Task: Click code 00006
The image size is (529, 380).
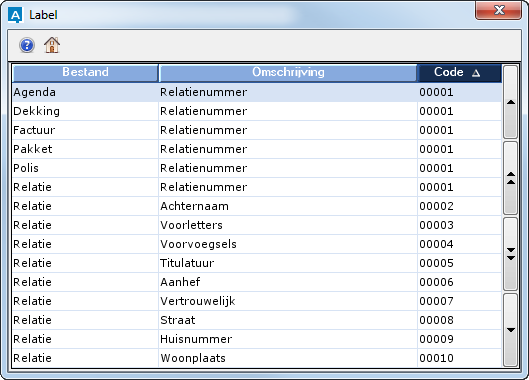Action: [x=436, y=282]
